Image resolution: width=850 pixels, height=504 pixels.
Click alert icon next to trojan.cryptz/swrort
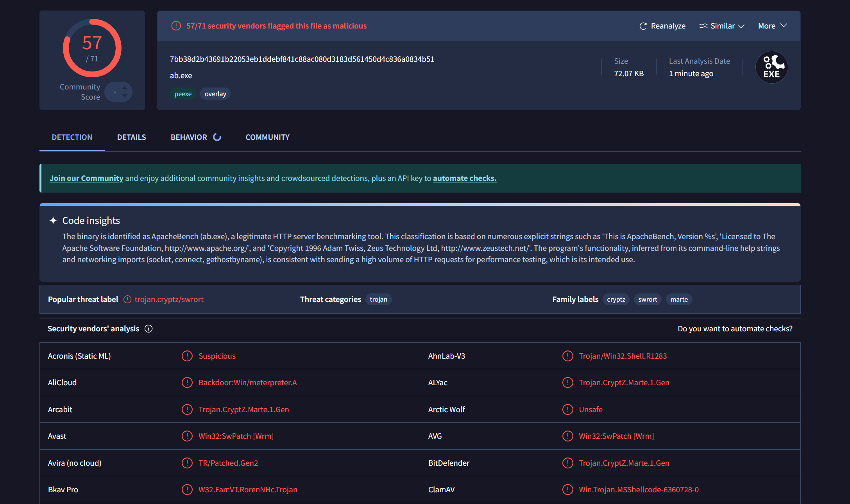tap(127, 299)
